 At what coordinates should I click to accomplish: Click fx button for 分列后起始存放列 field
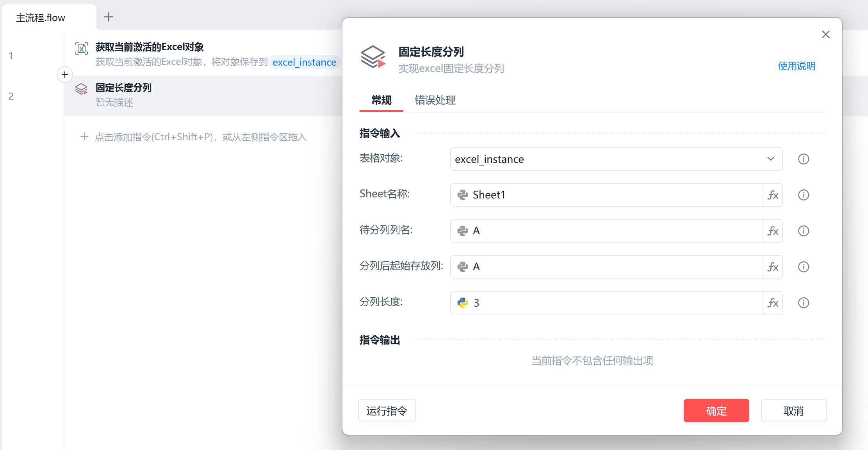[773, 267]
